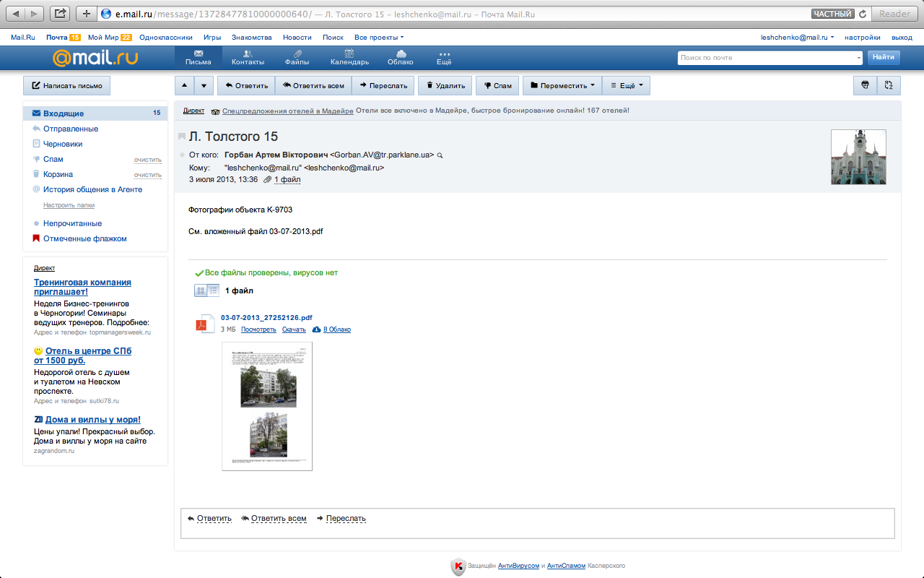Open the Отправленные folder
The width and height of the screenshot is (924, 578).
[70, 129]
